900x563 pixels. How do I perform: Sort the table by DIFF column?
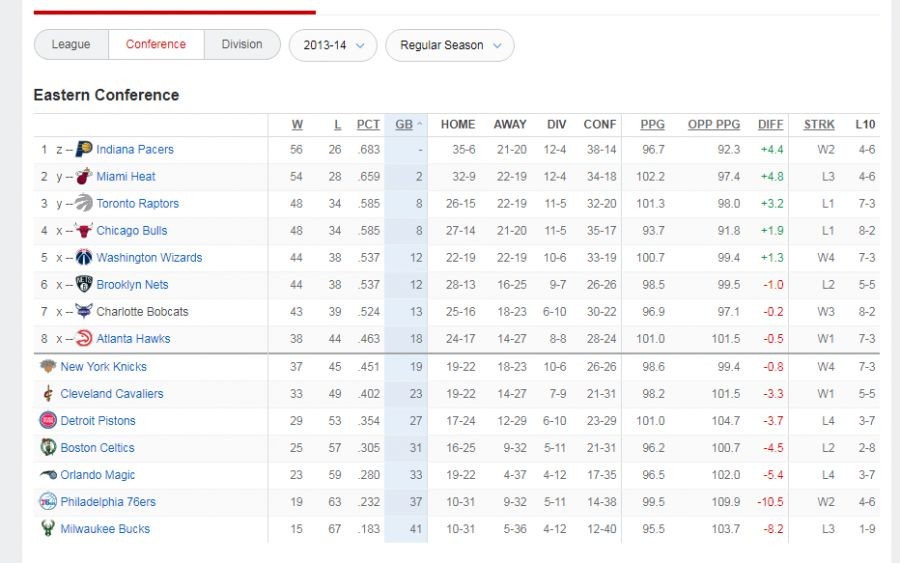770,125
